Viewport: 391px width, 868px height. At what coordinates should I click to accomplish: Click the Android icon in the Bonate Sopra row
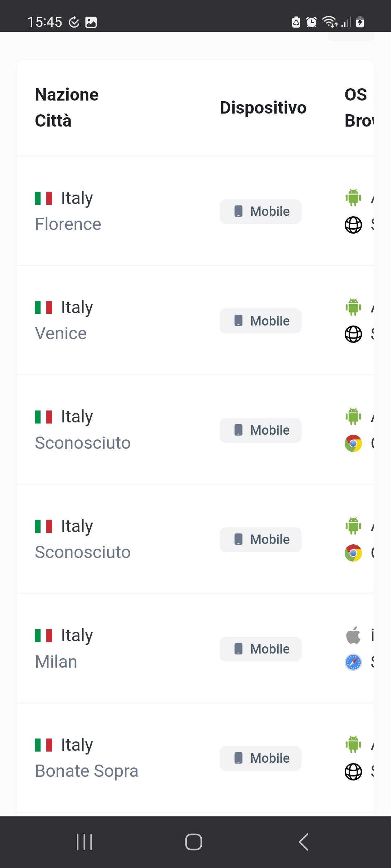353,745
